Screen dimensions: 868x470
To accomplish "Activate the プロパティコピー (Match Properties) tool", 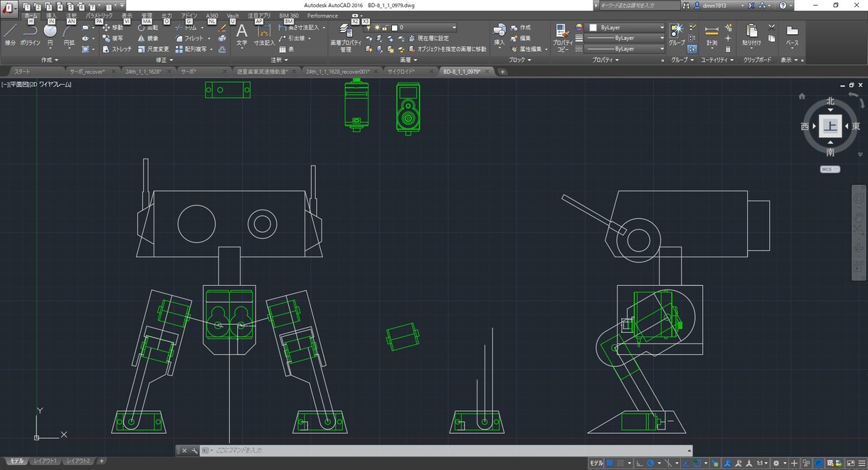I will [563, 39].
